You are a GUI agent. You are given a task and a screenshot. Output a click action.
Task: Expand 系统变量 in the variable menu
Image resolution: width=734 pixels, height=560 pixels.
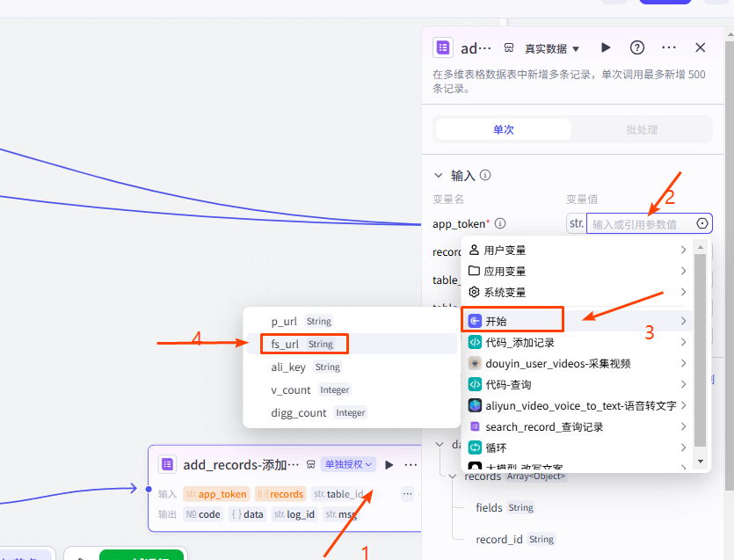tap(578, 292)
